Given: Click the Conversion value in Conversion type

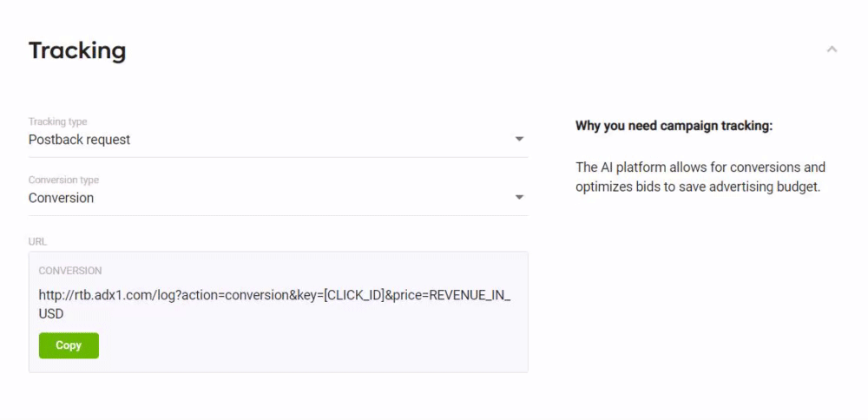Looking at the screenshot, I should point(61,198).
